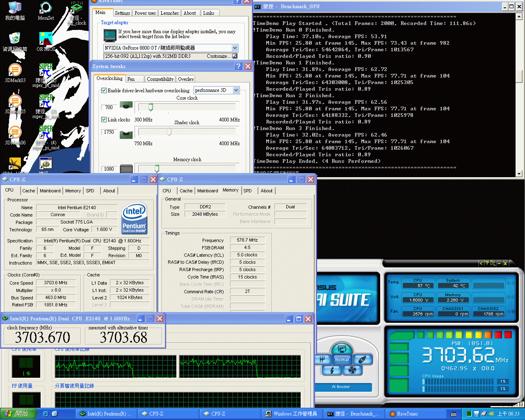Viewport: 525px width, 420px height.
Task: Open Cache tab in the CPU-Z processor window
Action: pyautogui.click(x=29, y=191)
